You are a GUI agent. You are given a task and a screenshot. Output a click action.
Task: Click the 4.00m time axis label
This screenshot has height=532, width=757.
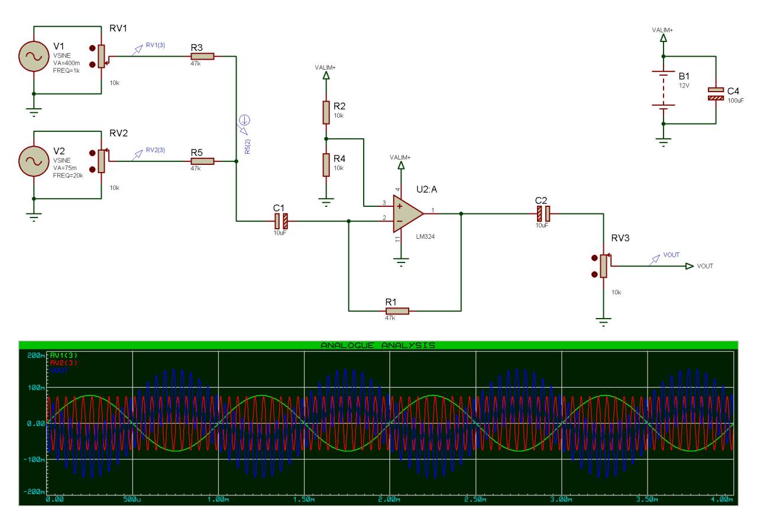click(x=722, y=500)
